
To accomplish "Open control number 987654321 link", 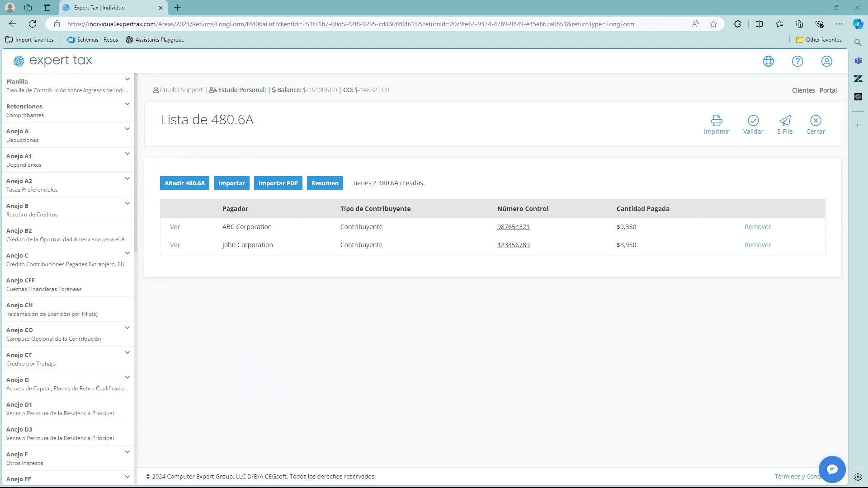I will click(513, 227).
